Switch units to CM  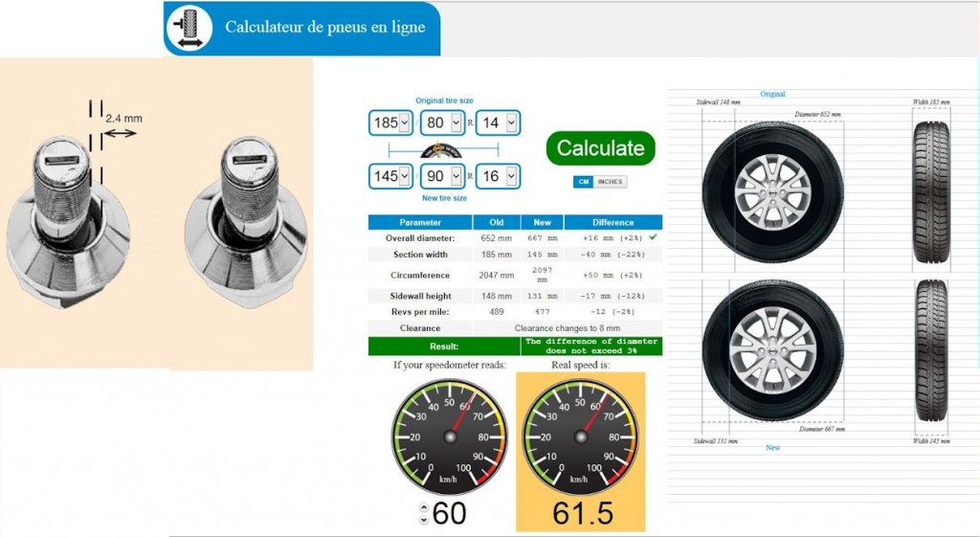[x=583, y=182]
